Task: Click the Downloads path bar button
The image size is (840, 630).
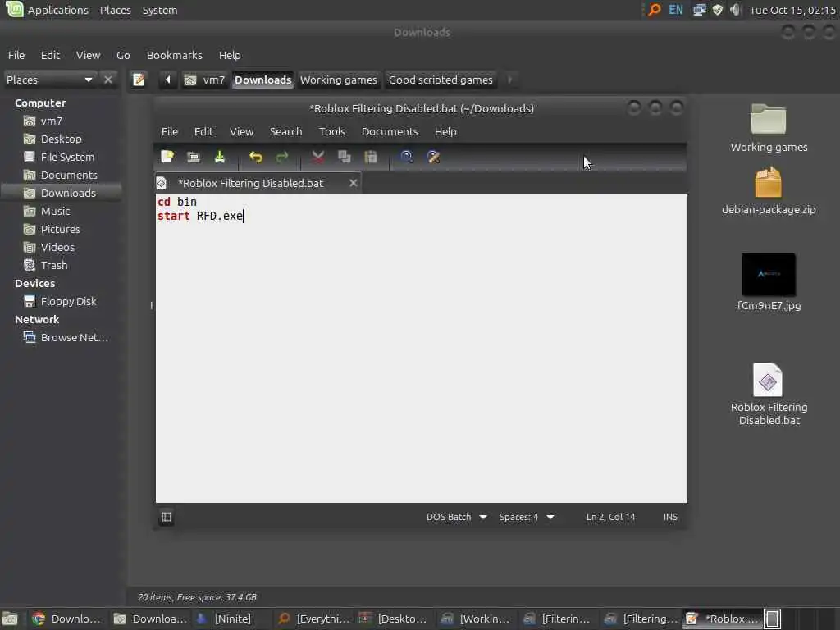Action: 262,80
